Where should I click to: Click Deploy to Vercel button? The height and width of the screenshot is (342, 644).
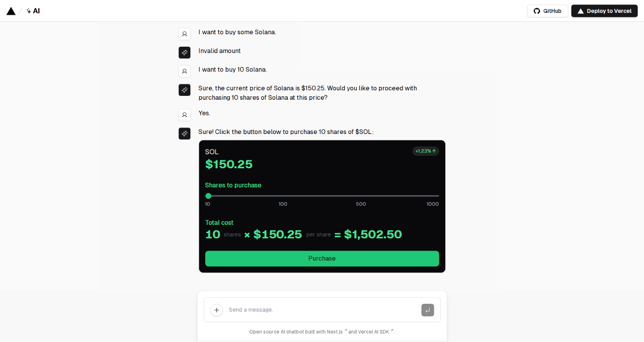pyautogui.click(x=604, y=11)
